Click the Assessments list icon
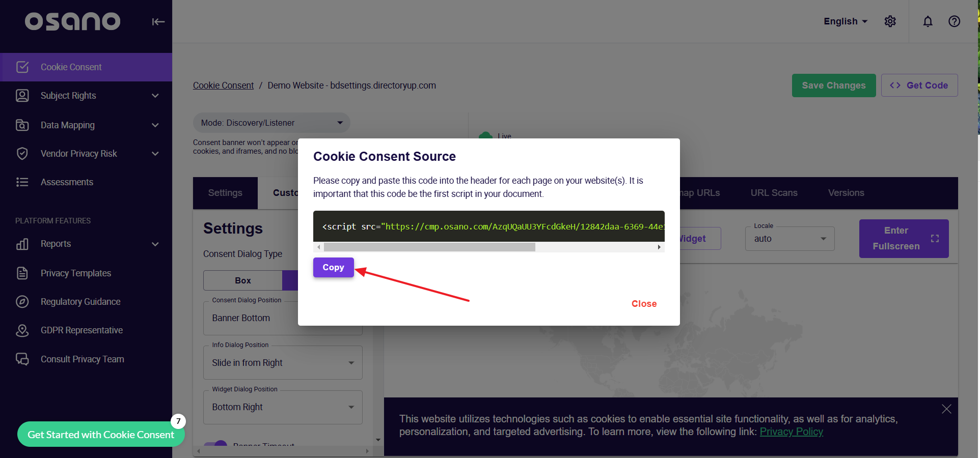This screenshot has height=458, width=980. [22, 182]
